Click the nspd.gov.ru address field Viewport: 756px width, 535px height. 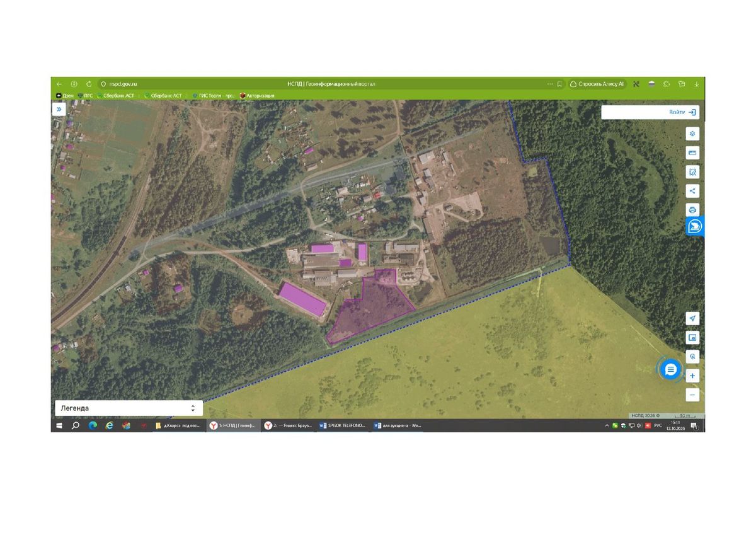[123, 84]
